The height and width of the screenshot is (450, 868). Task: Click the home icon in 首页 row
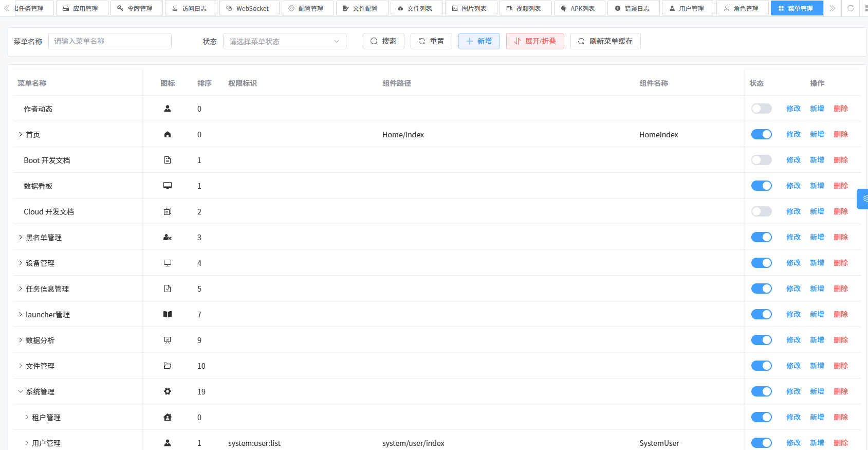coord(168,134)
